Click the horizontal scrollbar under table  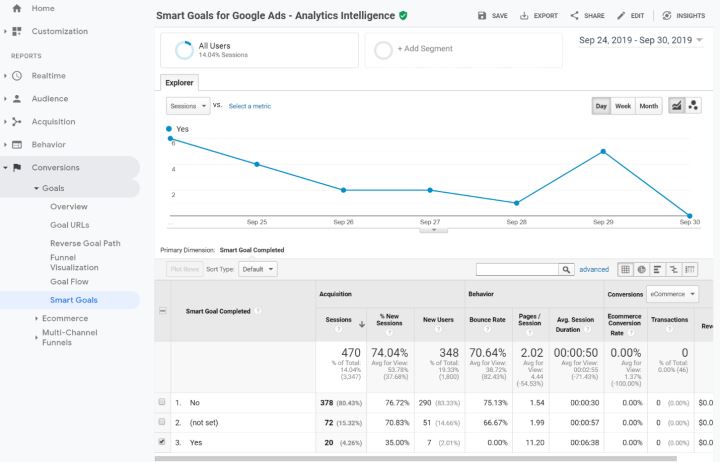[416, 458]
